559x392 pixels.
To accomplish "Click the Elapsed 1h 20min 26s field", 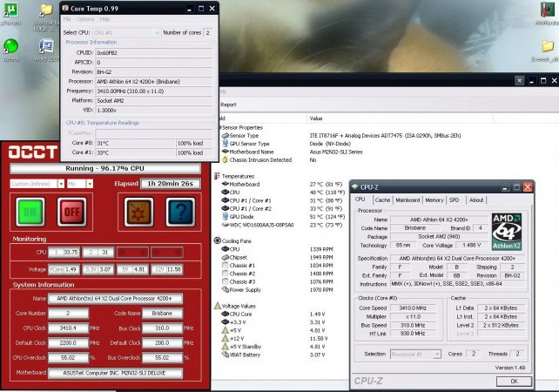I will 171,184.
